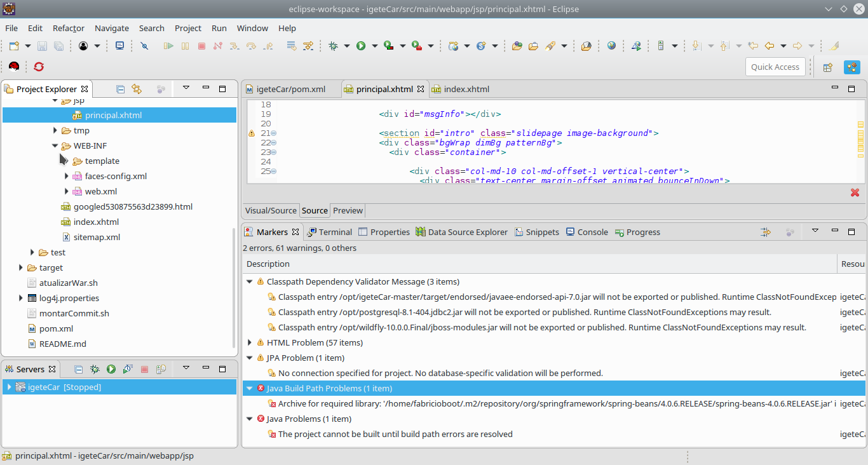The image size is (868, 465).
Task: Switch to the Console tab
Action: coord(592,232)
